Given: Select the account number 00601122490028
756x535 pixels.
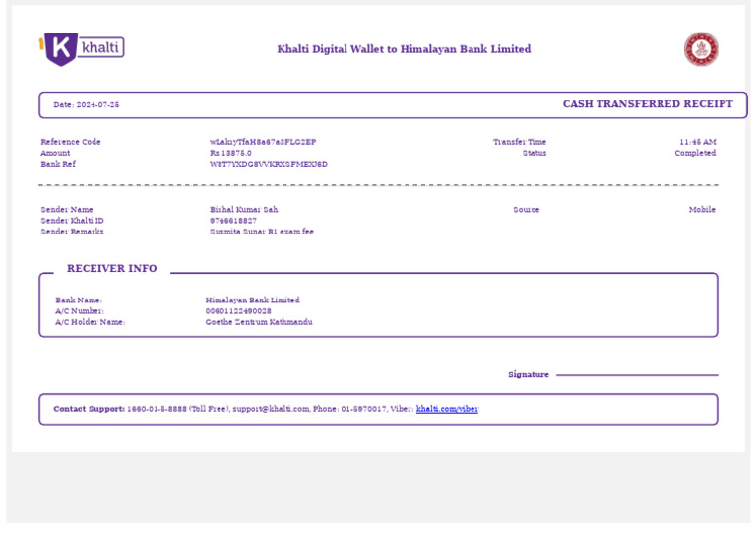Looking at the screenshot, I should coord(238,311).
